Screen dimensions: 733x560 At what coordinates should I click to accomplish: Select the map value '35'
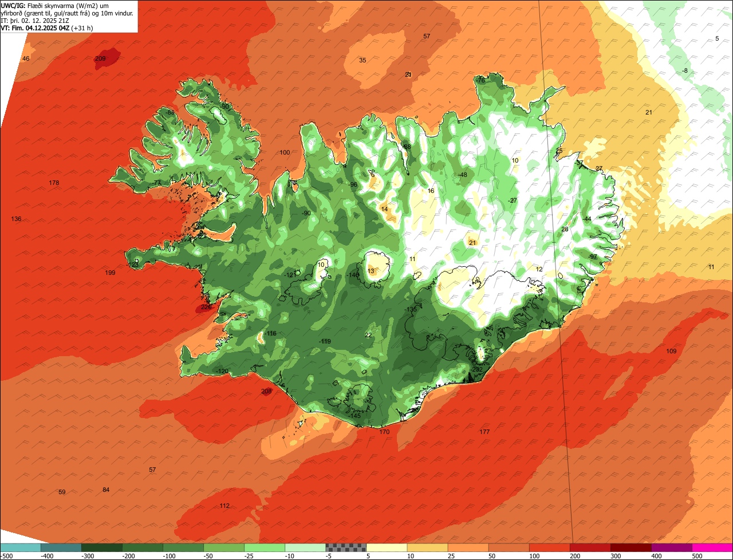[x=362, y=60]
